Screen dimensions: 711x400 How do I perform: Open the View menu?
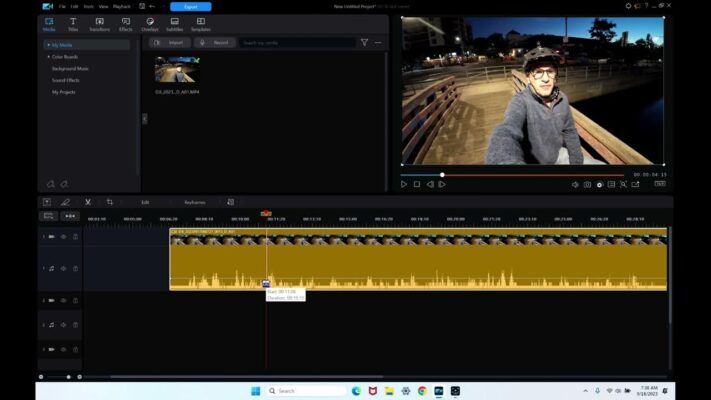pyautogui.click(x=103, y=7)
